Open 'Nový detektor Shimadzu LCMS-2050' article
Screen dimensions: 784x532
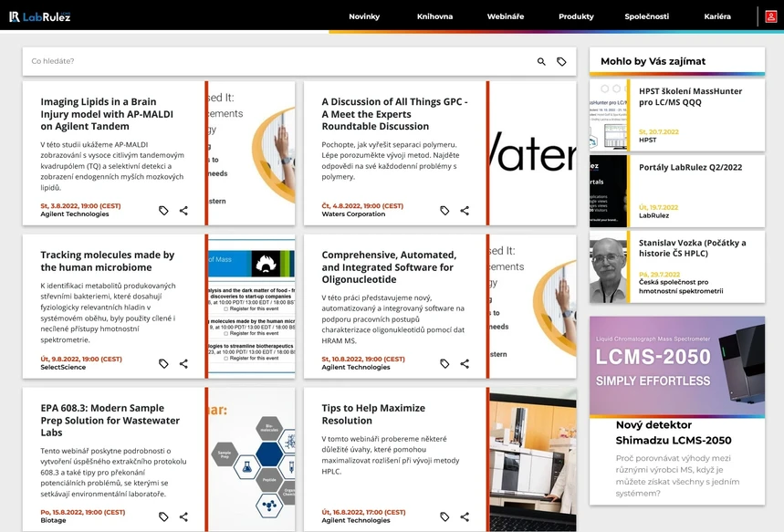pyautogui.click(x=674, y=433)
